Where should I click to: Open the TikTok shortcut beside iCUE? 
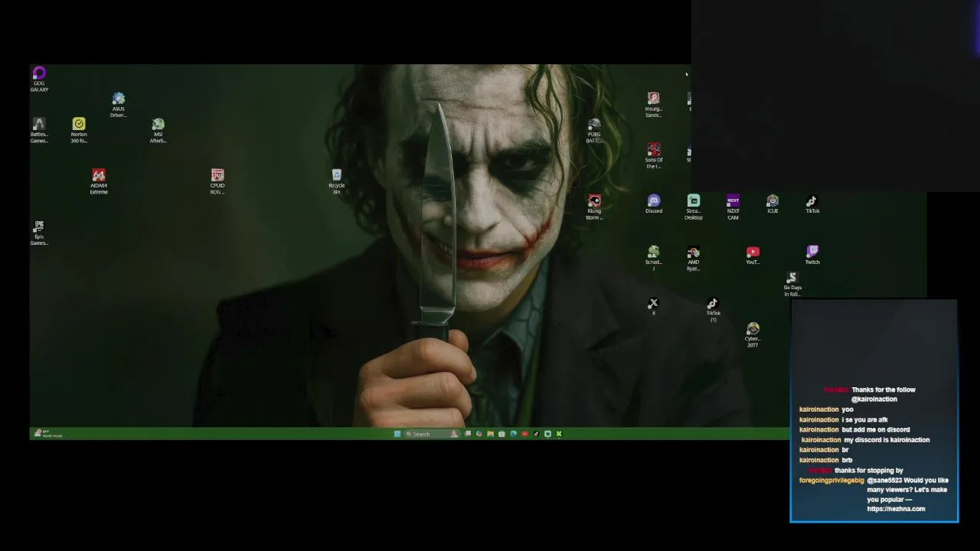(x=812, y=204)
